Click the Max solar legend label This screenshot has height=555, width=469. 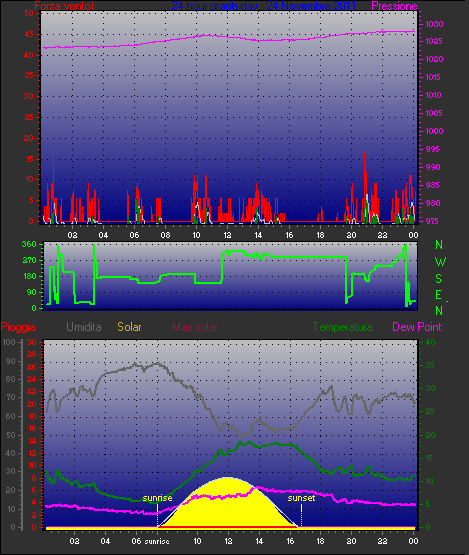click(x=195, y=327)
